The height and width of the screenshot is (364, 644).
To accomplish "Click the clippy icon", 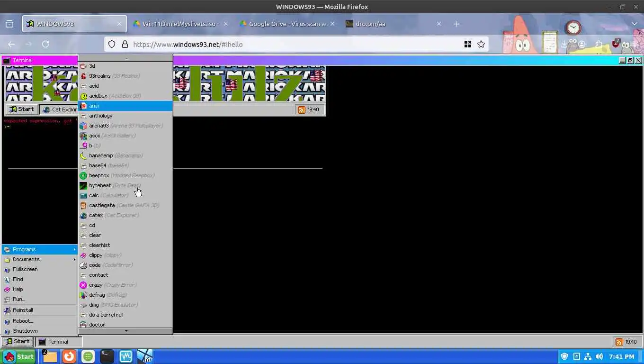I will point(83,255).
